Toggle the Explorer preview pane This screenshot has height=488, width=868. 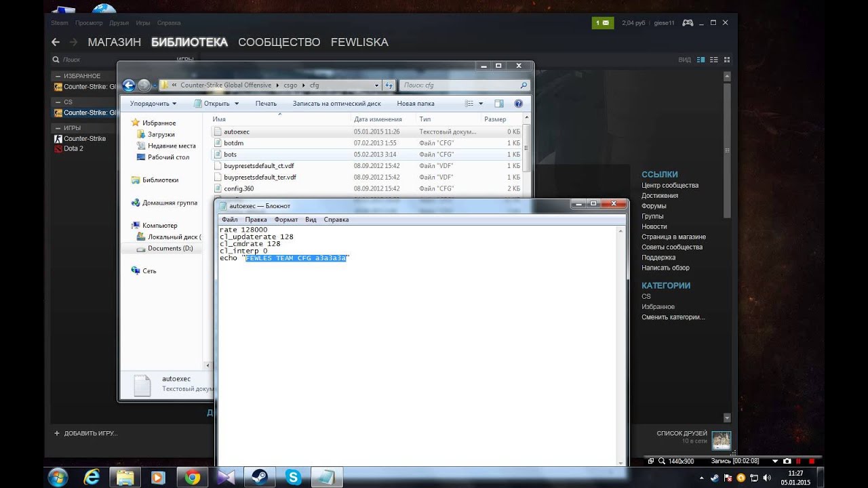[499, 104]
